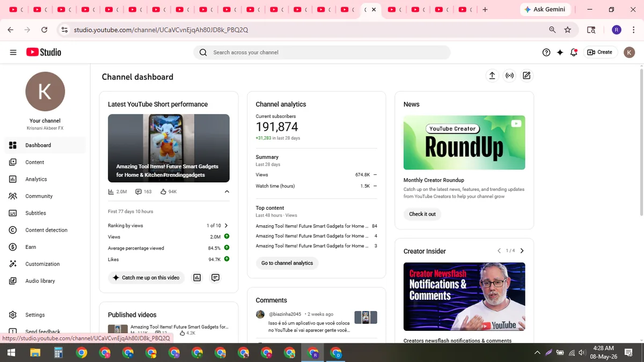Show hidden system tray icons chevron
The image size is (644, 362).
point(537,352)
